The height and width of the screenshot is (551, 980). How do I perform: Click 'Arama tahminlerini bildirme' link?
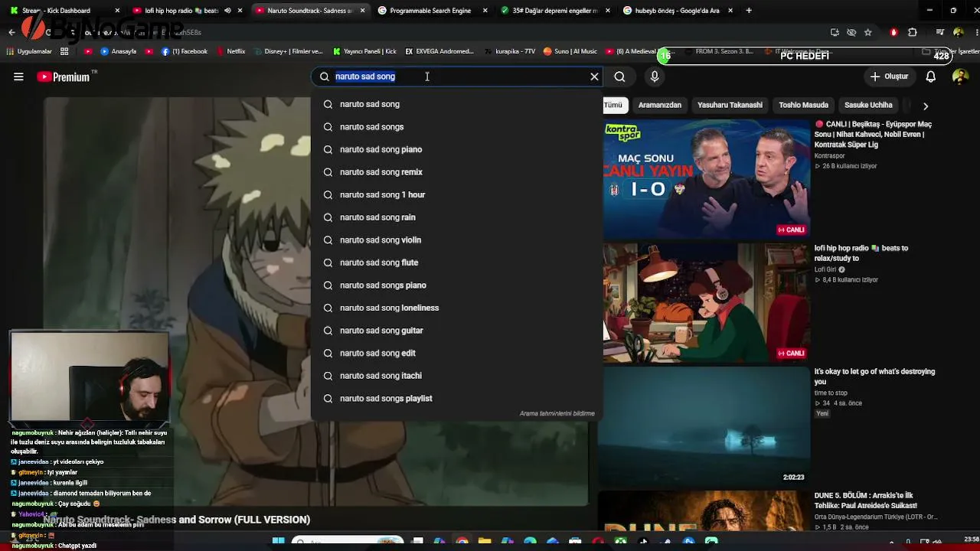point(557,413)
